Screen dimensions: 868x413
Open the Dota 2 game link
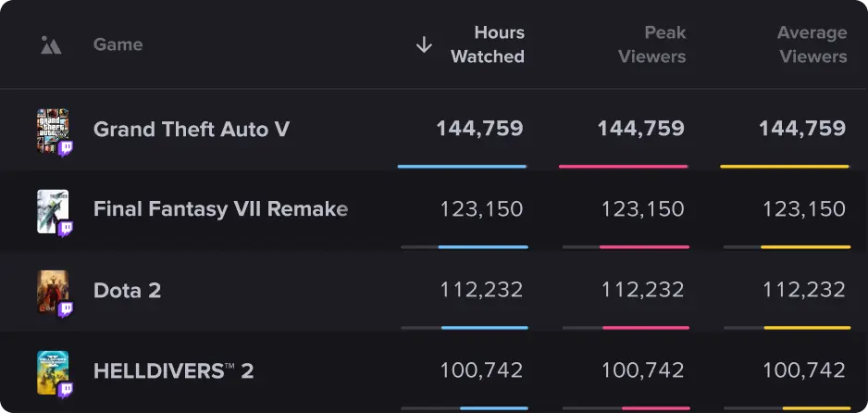127,291
